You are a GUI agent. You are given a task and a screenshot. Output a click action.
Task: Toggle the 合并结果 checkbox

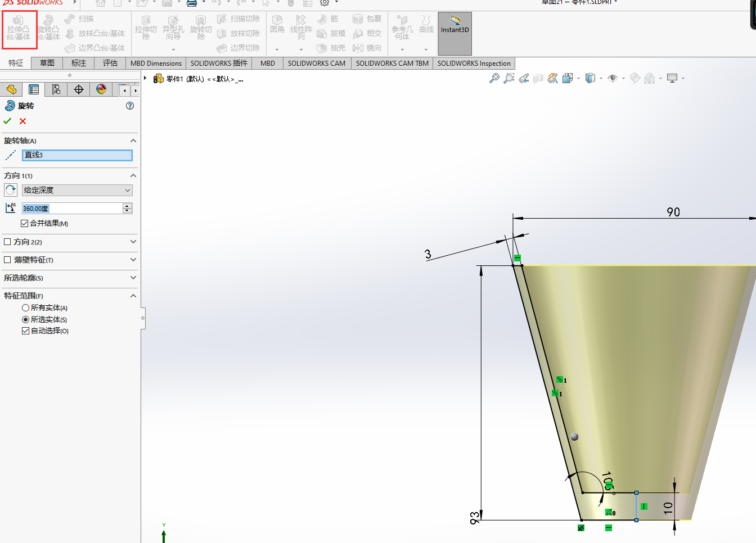[24, 224]
